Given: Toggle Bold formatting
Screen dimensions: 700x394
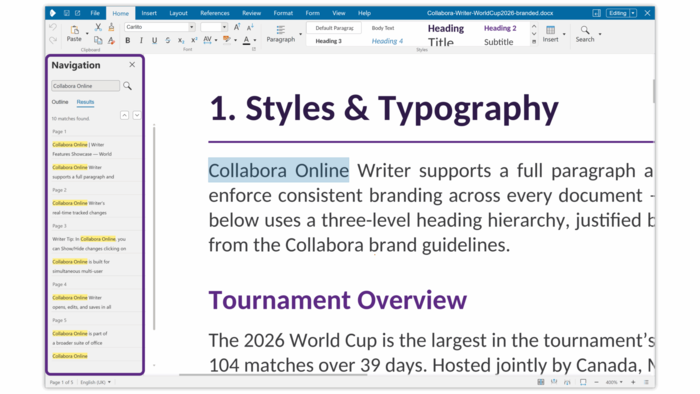Looking at the screenshot, I should click(128, 41).
